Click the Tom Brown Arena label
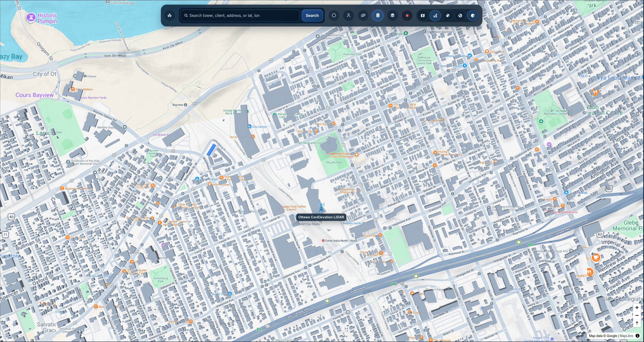Image resolution: width=644 pixels, height=342 pixels. 163,135
